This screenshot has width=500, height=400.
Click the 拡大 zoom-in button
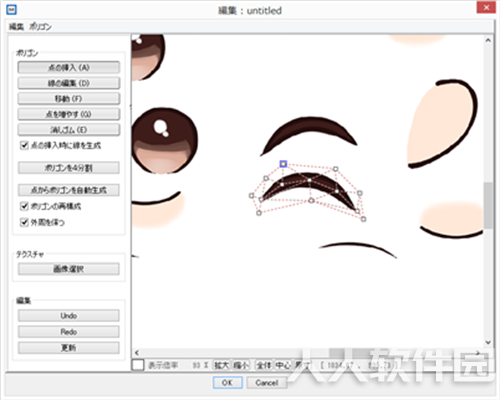[222, 365]
